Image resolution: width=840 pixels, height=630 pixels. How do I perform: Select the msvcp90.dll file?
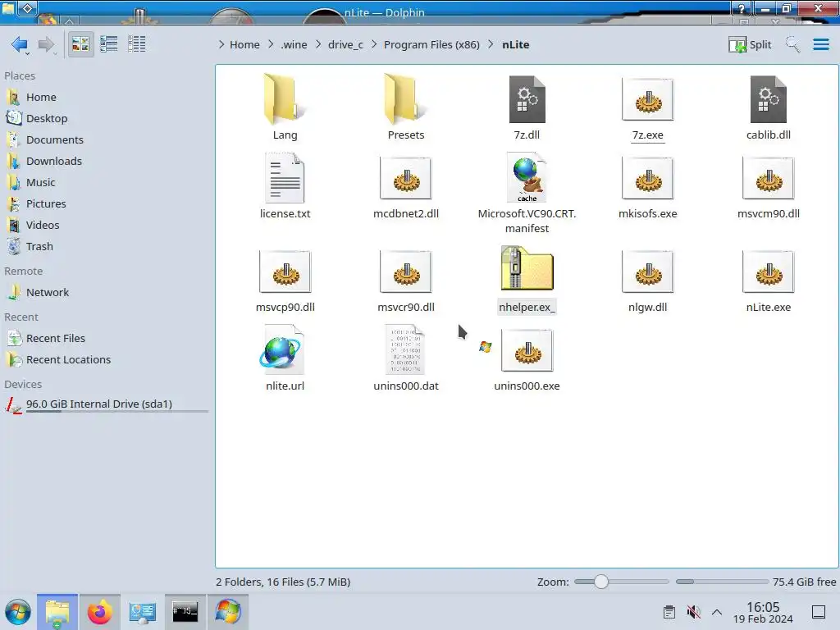(x=285, y=280)
